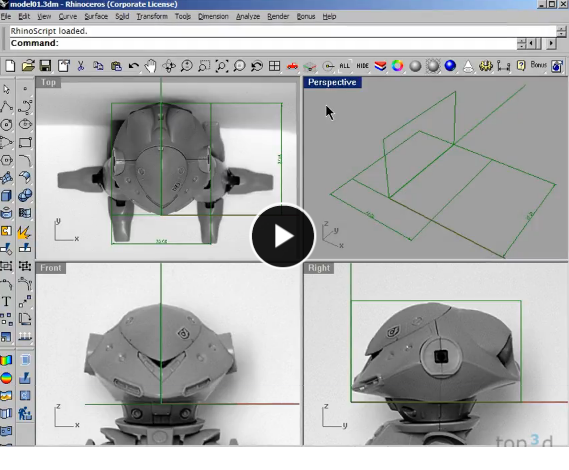Select the Polygon tool in sidebar
Image resolution: width=569 pixels, height=470 pixels.
6,160
